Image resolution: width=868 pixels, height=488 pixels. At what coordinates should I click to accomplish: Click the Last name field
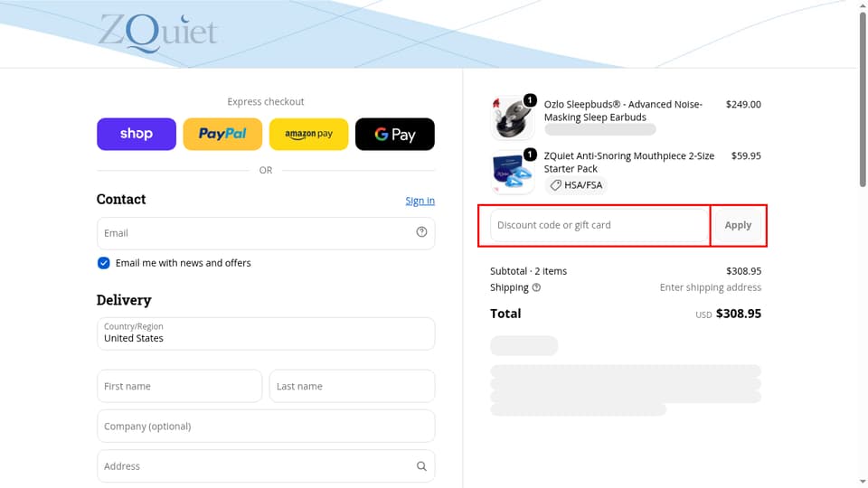[352, 386]
